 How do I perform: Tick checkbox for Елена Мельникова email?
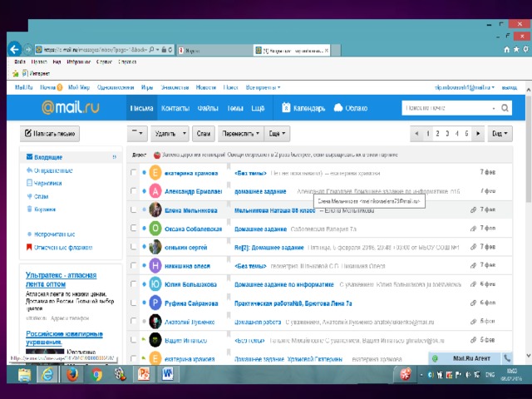[x=133, y=209]
